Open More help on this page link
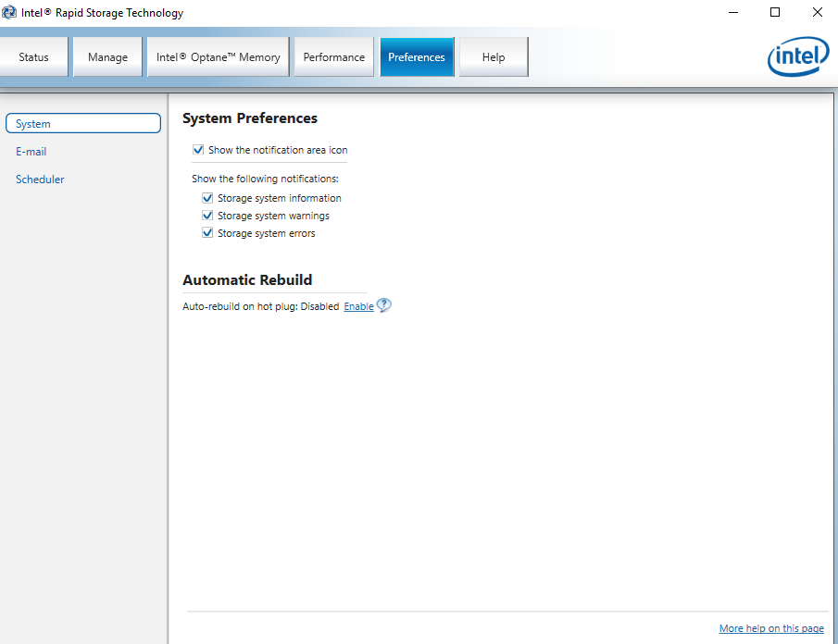838x644 pixels. click(771, 628)
